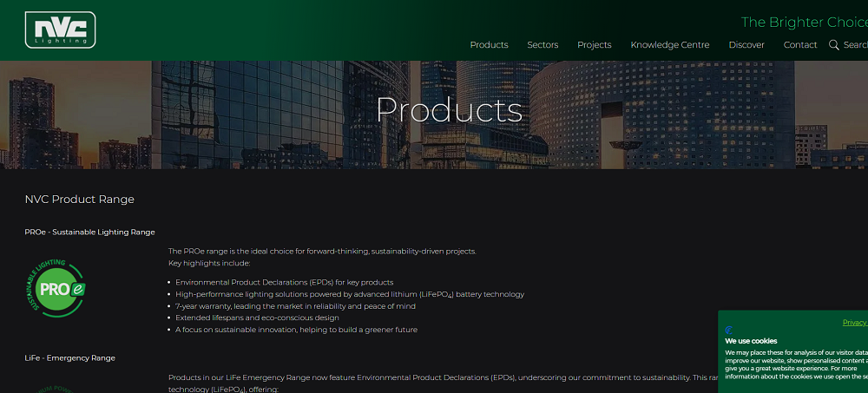Expand the Discover menu
This screenshot has height=393, width=868.
746,45
